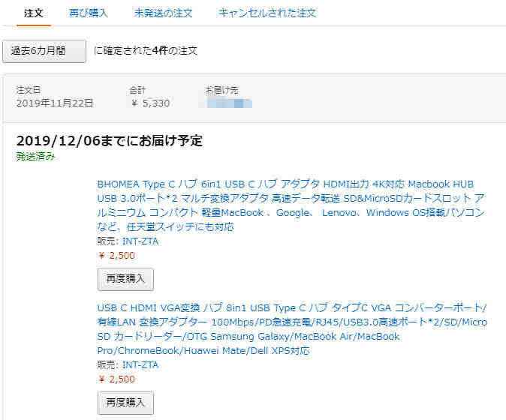Open the 再び購入 tab
This screenshot has width=506, height=420.
[89, 13]
